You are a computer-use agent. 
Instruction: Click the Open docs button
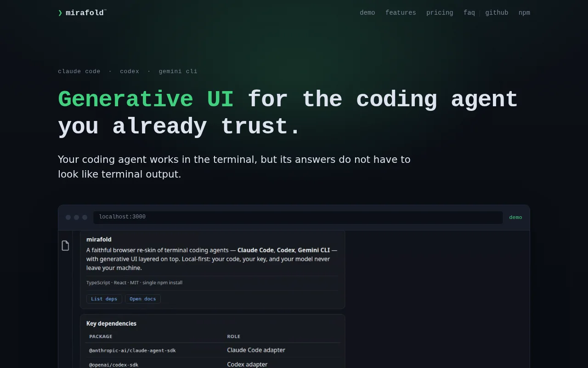(143, 299)
